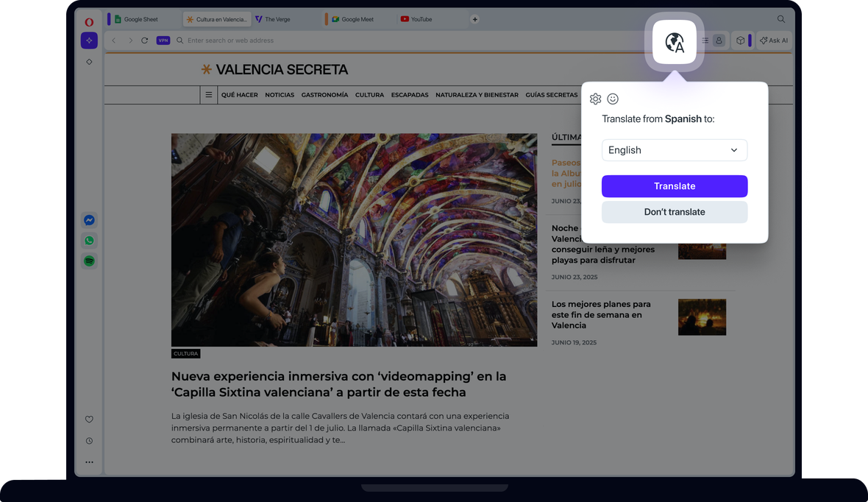Reload the current page
Image resolution: width=868 pixels, height=502 pixels.
click(145, 40)
